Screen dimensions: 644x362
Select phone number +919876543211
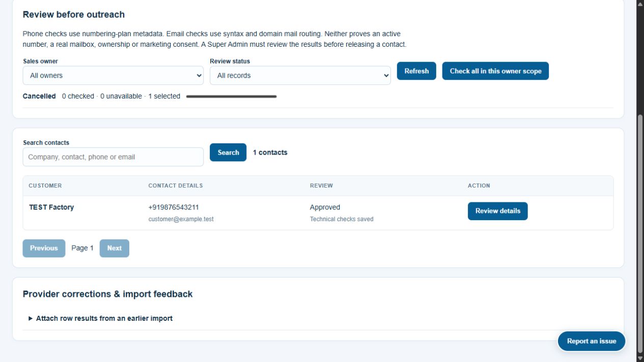[174, 207]
